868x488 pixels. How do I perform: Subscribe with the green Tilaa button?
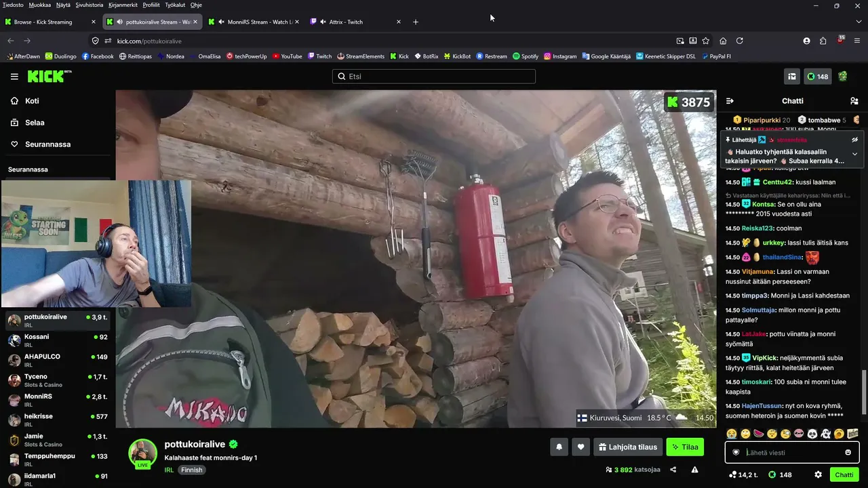(685, 447)
